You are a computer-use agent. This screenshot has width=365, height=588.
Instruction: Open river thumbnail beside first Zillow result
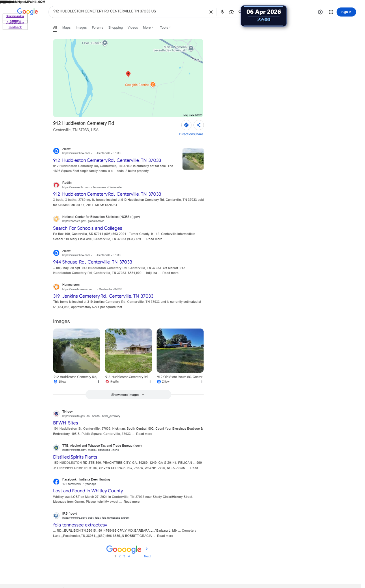193,159
